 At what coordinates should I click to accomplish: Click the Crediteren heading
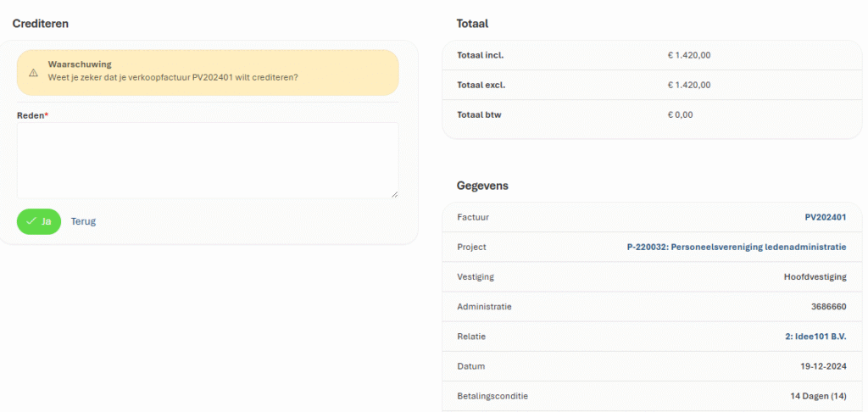[x=40, y=24]
